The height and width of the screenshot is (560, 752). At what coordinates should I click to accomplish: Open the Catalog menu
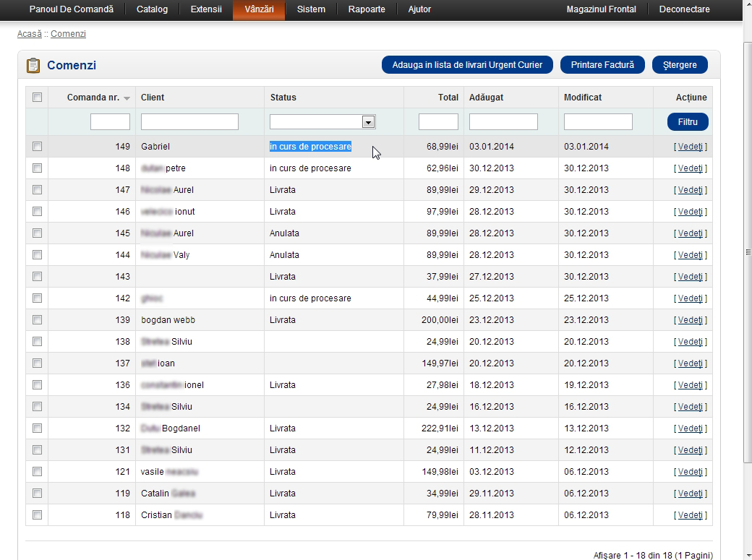[x=152, y=9]
